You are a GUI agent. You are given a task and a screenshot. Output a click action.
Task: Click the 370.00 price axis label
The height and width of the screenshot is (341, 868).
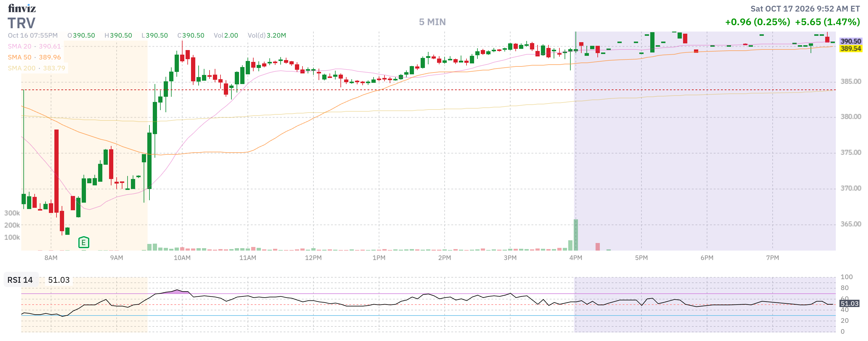850,188
